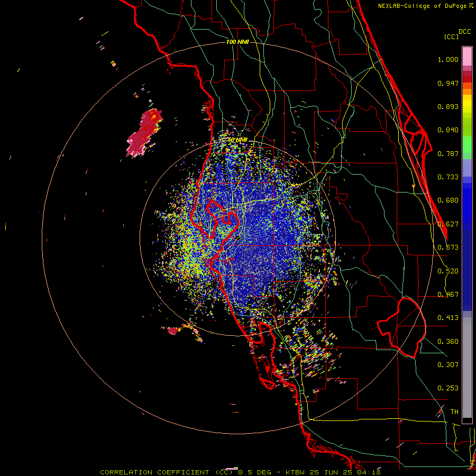This screenshot has height=476, width=476.
Task: Select the 1.000 color scale value
Action: pyautogui.click(x=448, y=59)
